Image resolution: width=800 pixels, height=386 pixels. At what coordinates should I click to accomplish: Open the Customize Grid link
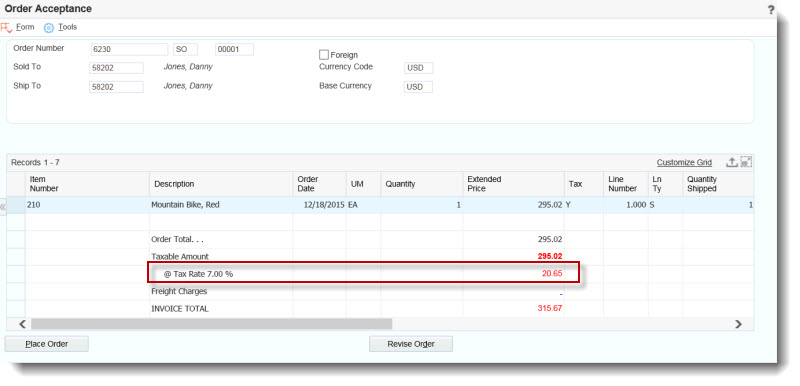tap(684, 163)
